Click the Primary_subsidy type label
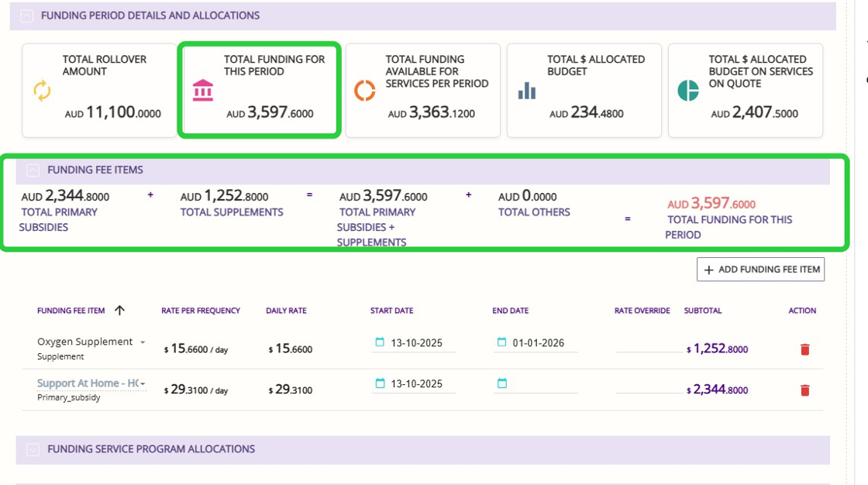Image resolution: width=868 pixels, height=485 pixels. pos(69,397)
